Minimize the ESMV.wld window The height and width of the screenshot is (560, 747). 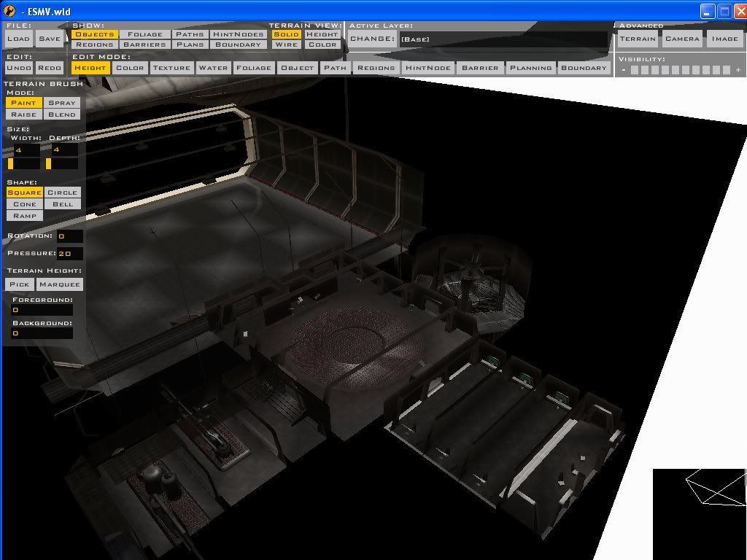[707, 12]
